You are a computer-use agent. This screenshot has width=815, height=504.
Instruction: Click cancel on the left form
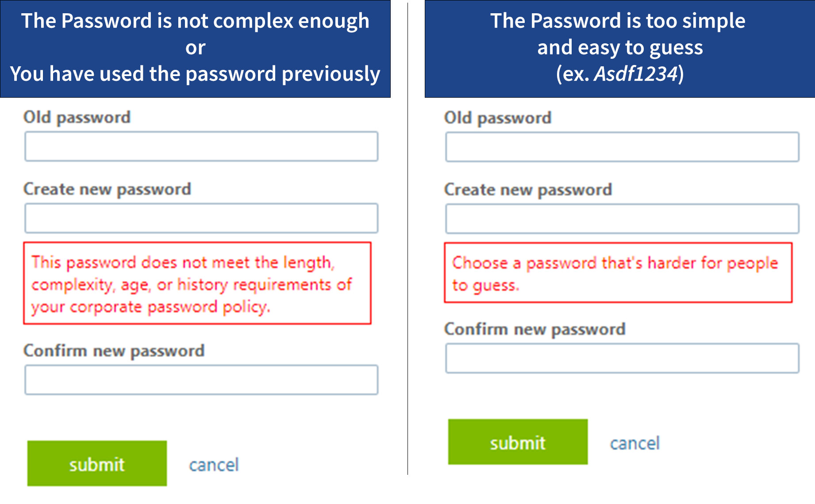coord(214,464)
